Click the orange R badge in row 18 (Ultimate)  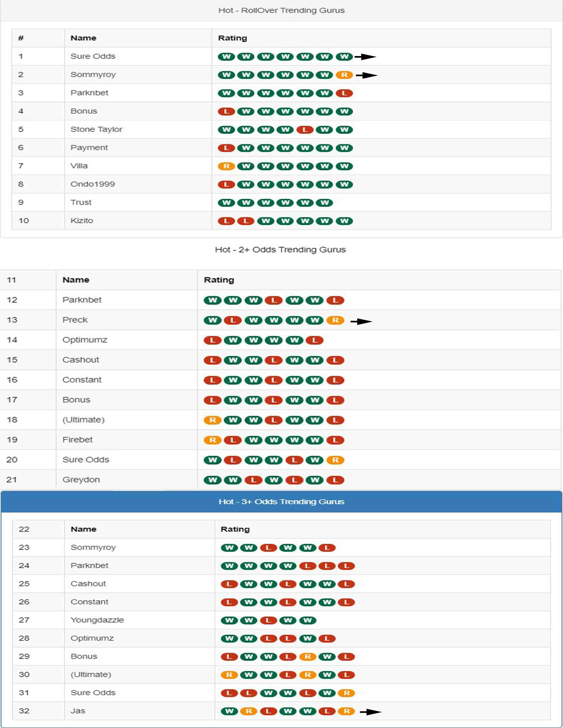coord(212,420)
